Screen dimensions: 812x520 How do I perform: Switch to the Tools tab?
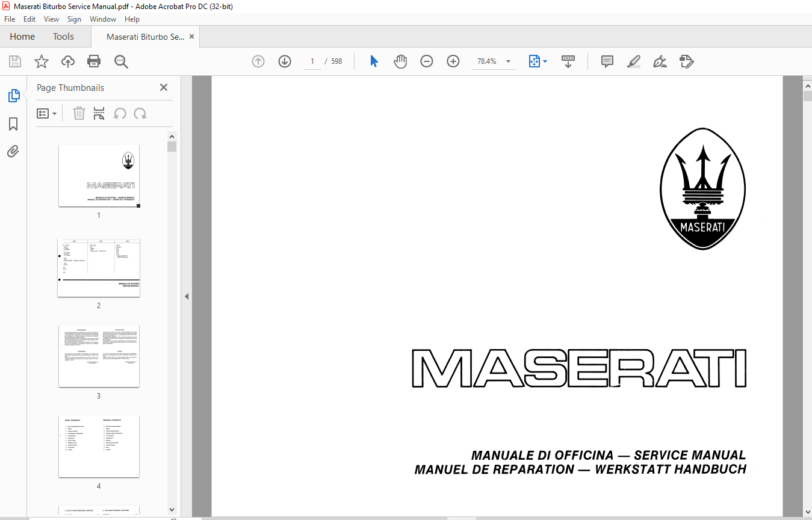coord(63,37)
